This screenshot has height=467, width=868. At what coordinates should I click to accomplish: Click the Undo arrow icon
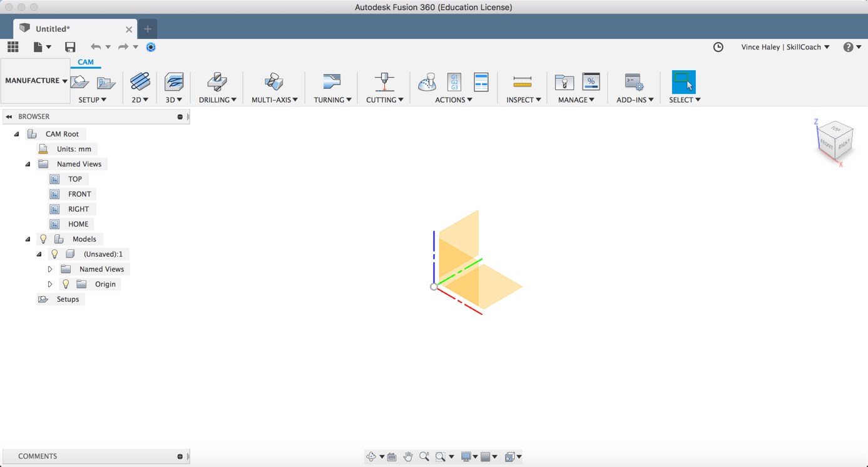[x=95, y=47]
